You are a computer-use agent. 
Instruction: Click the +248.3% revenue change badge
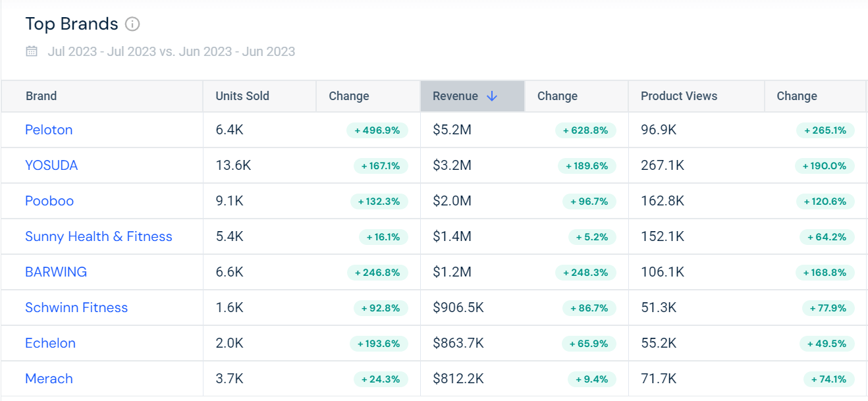pyautogui.click(x=585, y=273)
